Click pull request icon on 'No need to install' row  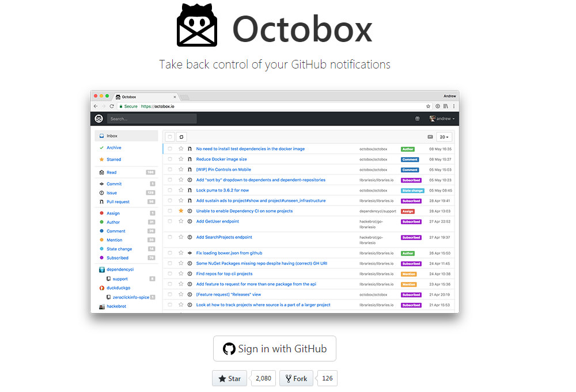tap(190, 149)
